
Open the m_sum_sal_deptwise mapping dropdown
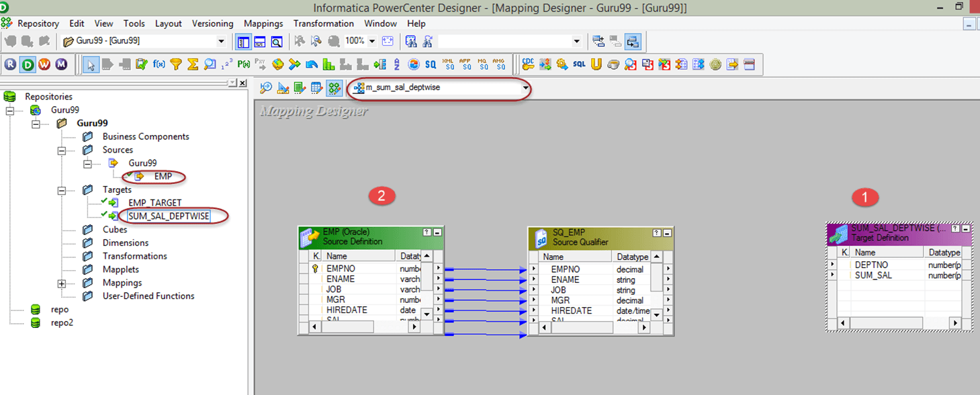tap(525, 88)
